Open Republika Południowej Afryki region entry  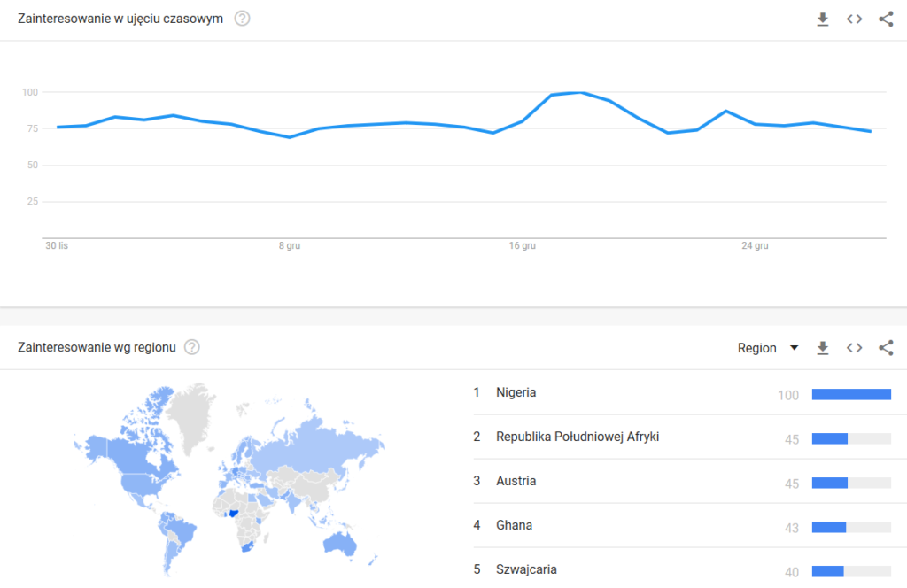click(578, 437)
